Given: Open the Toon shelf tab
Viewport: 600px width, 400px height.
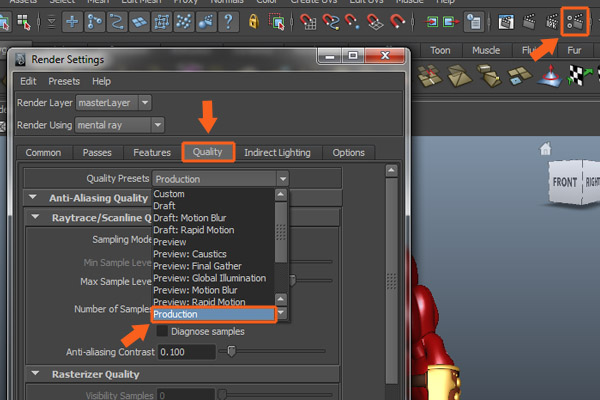Looking at the screenshot, I should tap(440, 50).
